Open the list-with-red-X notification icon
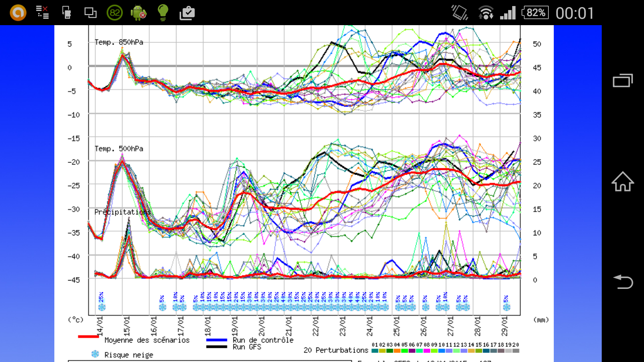Image resolution: width=644 pixels, height=362 pixels. (x=42, y=13)
